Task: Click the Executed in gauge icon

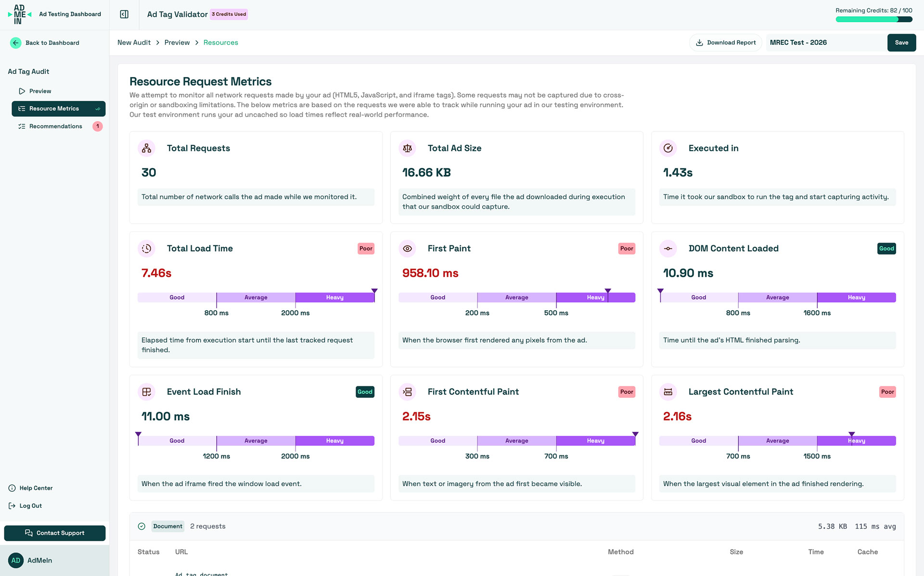Action: (x=668, y=148)
